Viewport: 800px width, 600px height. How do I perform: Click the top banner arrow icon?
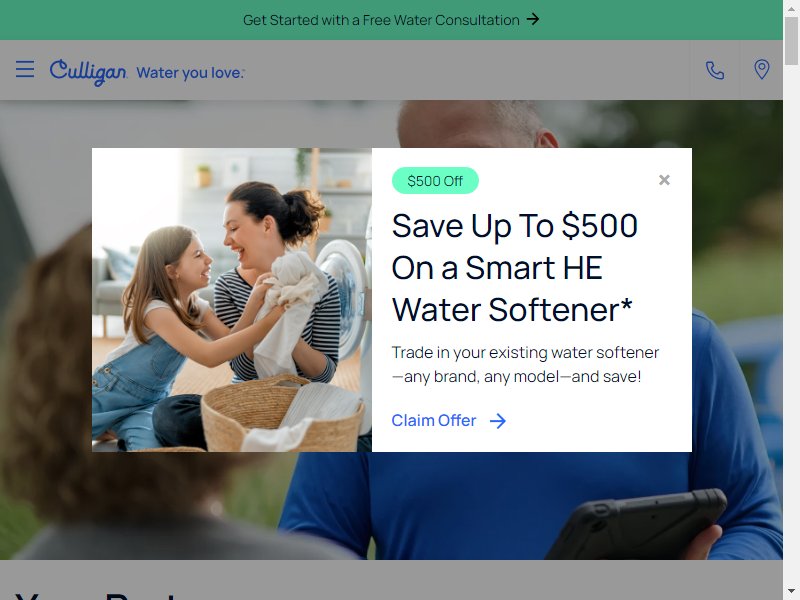[533, 19]
